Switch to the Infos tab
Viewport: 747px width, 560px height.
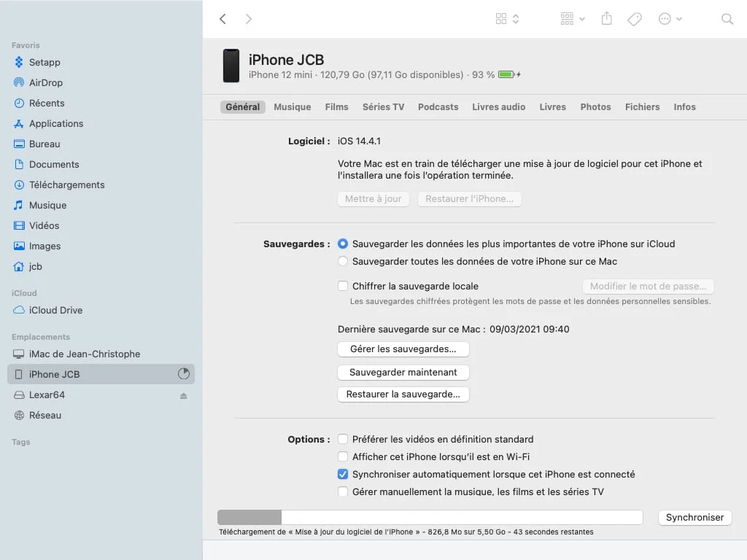coord(684,107)
